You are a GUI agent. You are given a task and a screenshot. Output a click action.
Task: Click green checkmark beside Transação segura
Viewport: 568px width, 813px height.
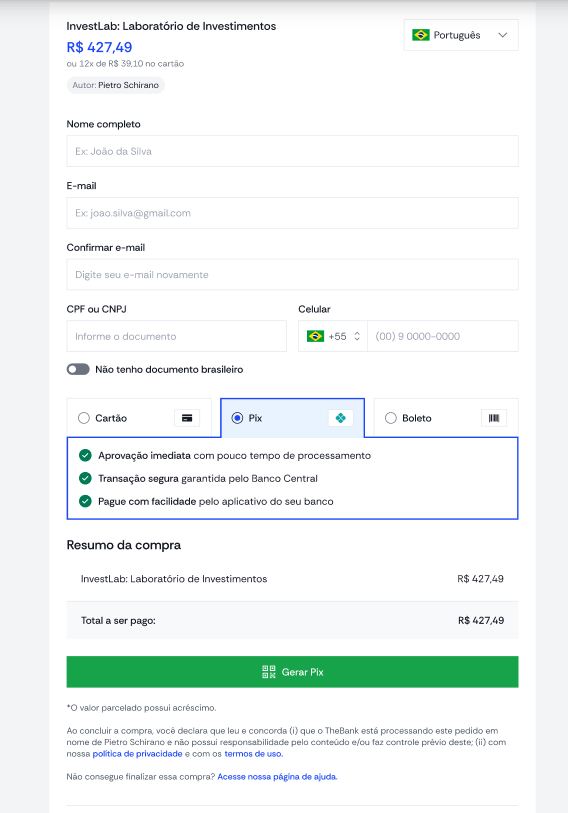click(x=85, y=478)
